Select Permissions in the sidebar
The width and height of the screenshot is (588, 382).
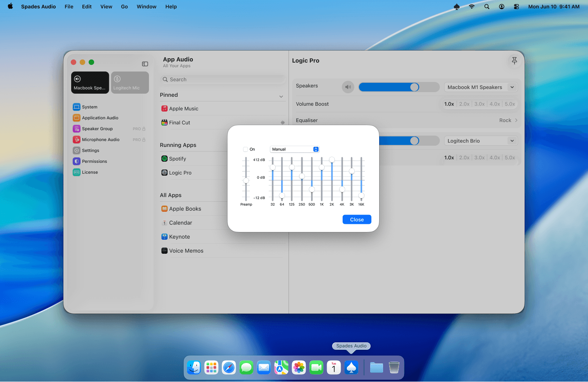click(94, 161)
